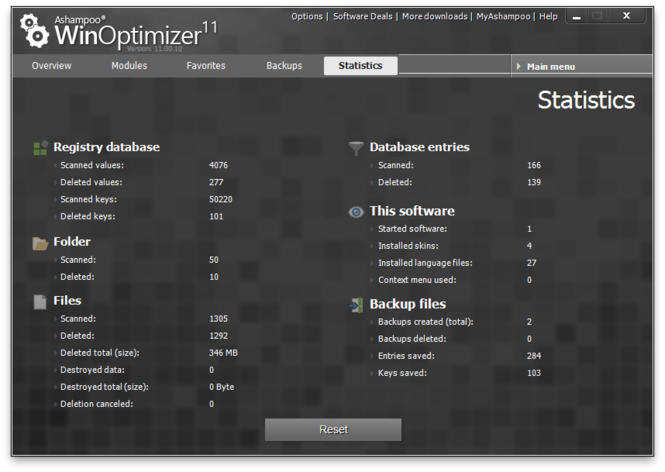Click the This software heading
This screenshot has width=665, height=472.
[x=412, y=211]
